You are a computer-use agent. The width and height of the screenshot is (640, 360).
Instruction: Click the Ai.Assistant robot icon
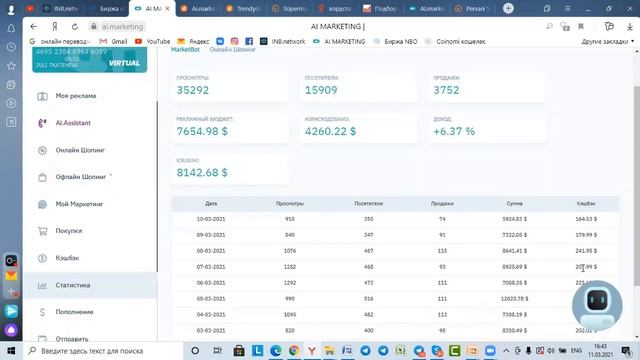click(x=42, y=123)
